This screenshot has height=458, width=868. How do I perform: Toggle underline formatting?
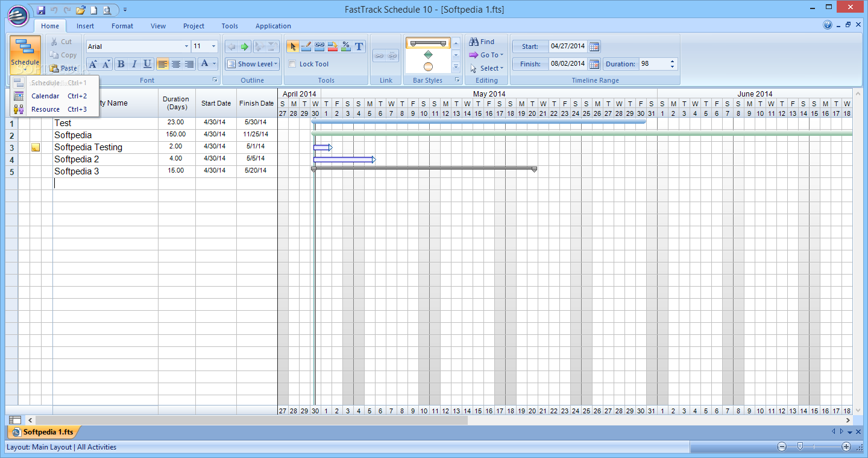click(147, 64)
